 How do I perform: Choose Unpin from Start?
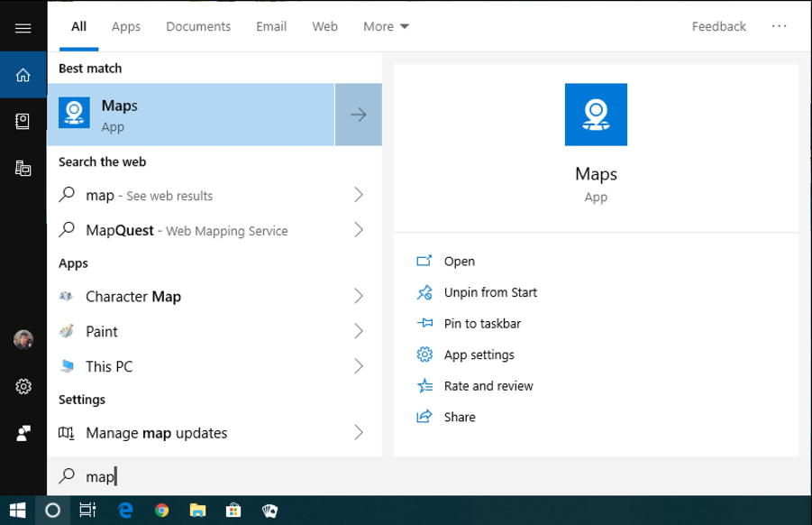(490, 292)
